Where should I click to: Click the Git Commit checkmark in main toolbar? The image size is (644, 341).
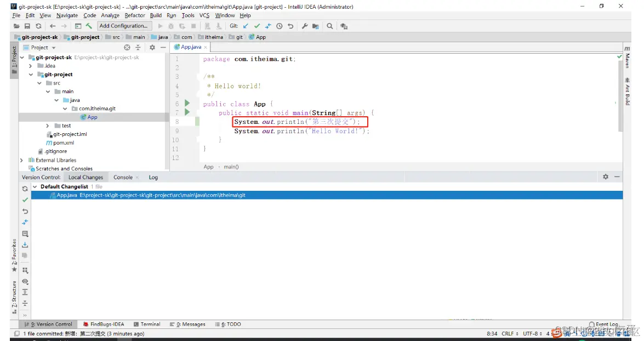tap(257, 26)
